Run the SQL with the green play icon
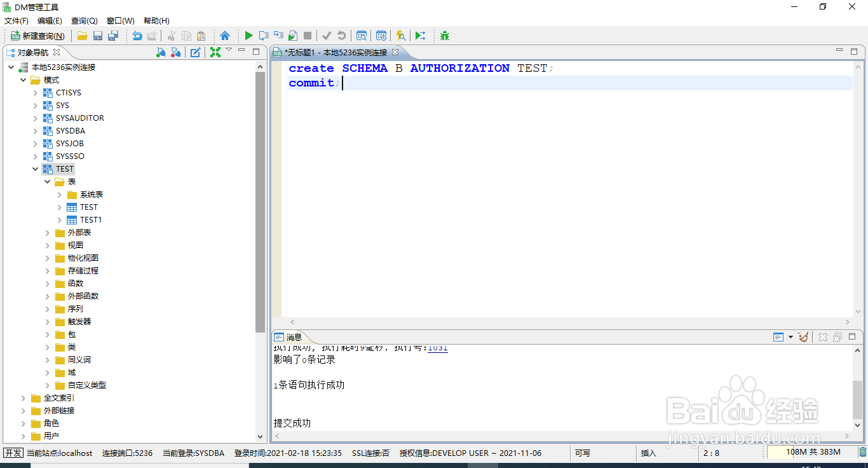This screenshot has width=868, height=468. 248,36
